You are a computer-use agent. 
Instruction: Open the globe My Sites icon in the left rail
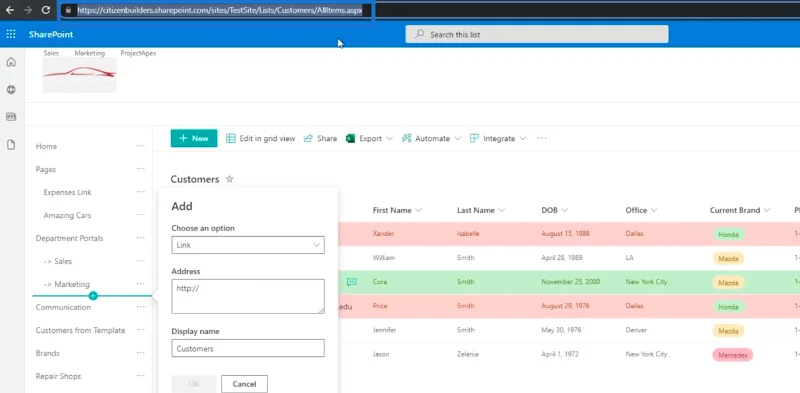11,90
